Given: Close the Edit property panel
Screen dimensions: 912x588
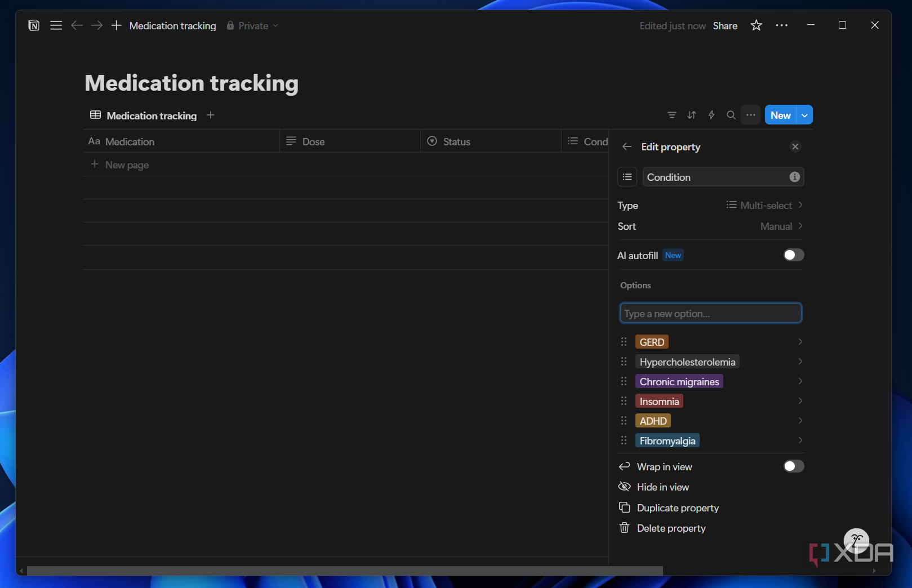Looking at the screenshot, I should (x=795, y=146).
